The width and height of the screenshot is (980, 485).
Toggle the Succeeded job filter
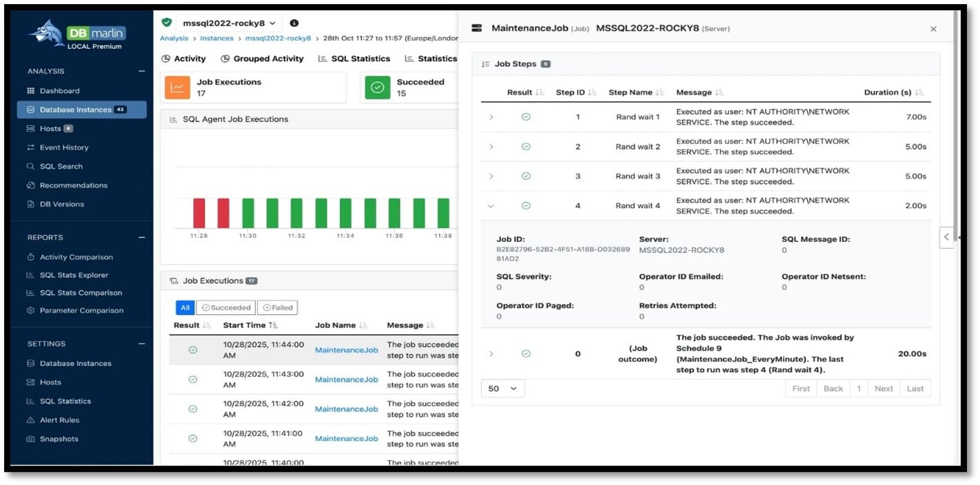pos(226,308)
